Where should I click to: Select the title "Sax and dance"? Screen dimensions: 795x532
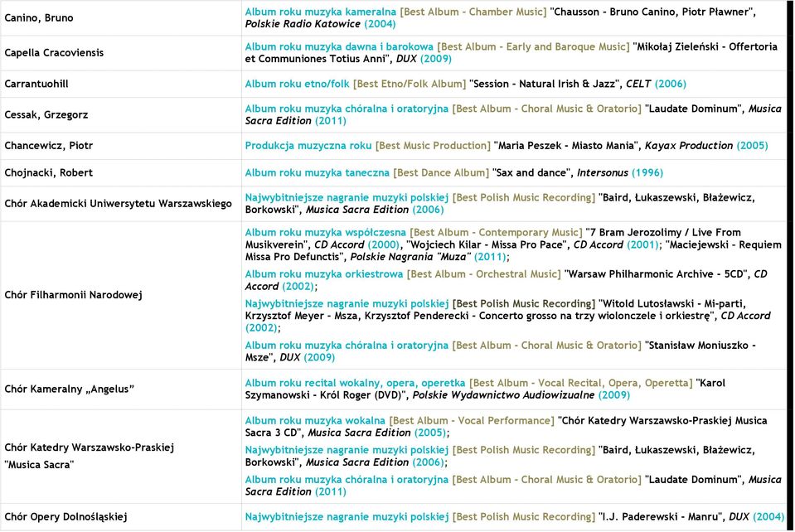(x=531, y=172)
